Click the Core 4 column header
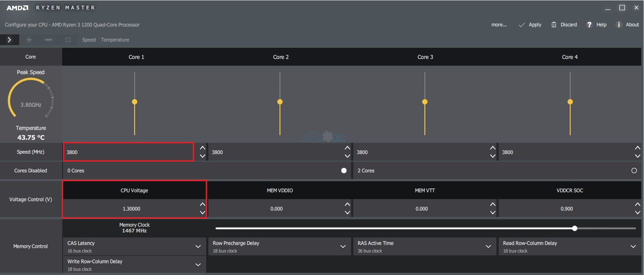This screenshot has width=644, height=275. [x=570, y=57]
